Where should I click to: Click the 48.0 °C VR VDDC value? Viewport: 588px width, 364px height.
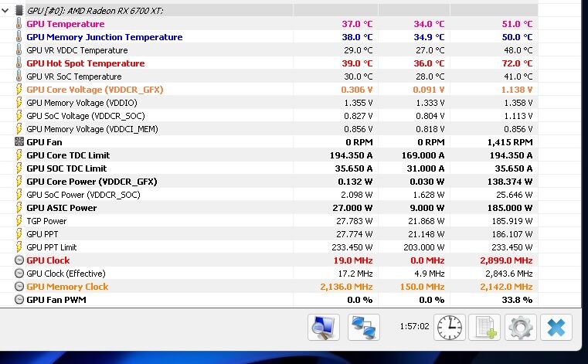tap(518, 50)
